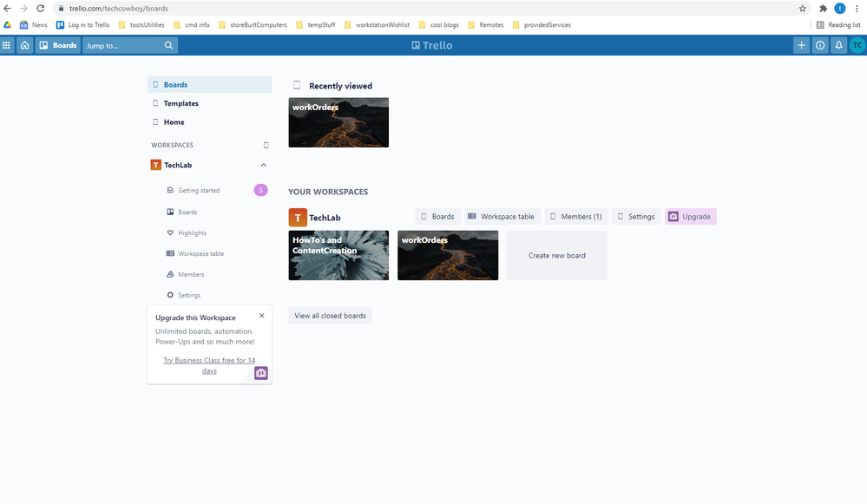Open Workspace table in the sidebar

tap(200, 253)
